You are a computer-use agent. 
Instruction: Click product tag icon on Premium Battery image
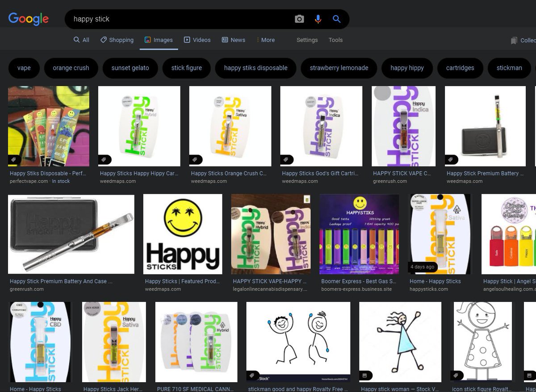[451, 159]
